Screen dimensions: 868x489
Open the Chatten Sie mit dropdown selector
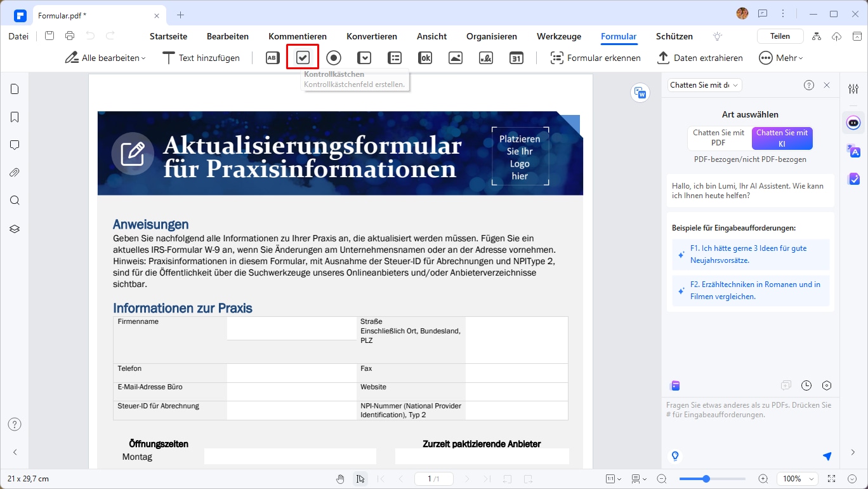[704, 85]
